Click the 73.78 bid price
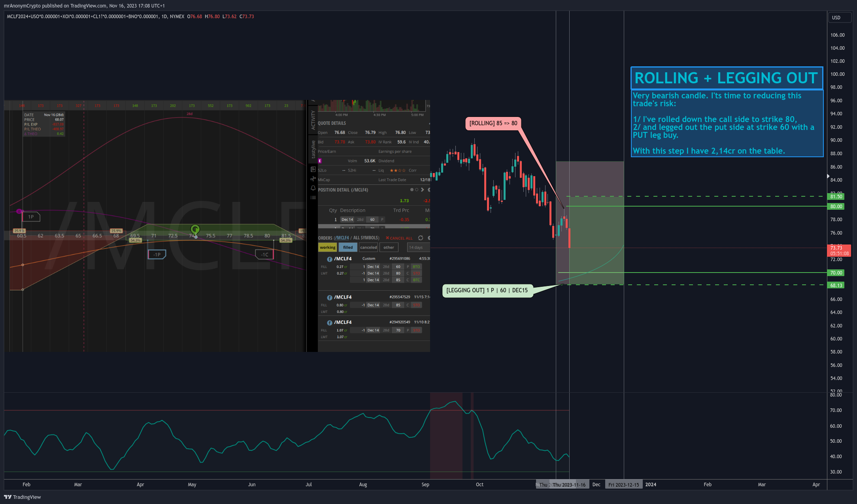This screenshot has height=504, width=857. (340, 142)
